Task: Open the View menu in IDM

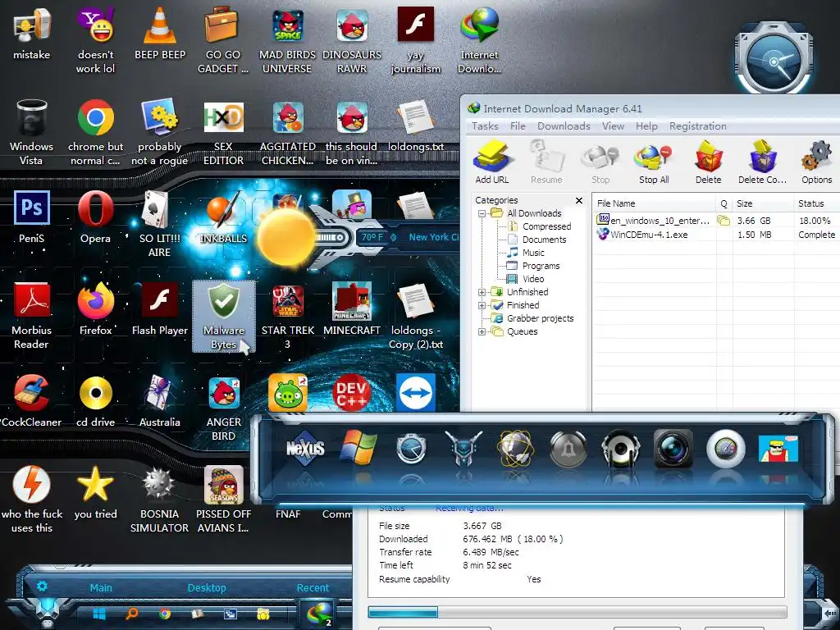Action: [x=613, y=126]
